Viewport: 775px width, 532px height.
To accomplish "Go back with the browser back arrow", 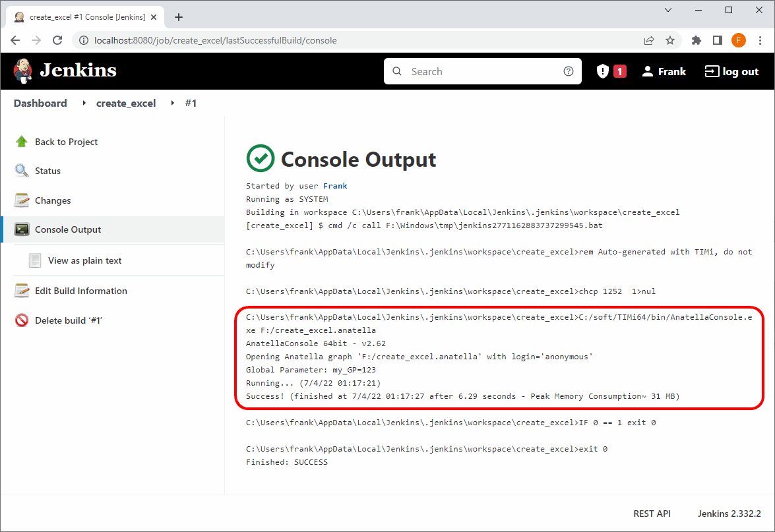I will click(15, 40).
